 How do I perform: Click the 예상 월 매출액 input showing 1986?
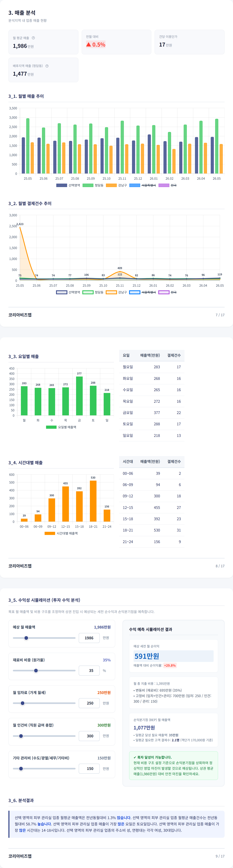89,638
